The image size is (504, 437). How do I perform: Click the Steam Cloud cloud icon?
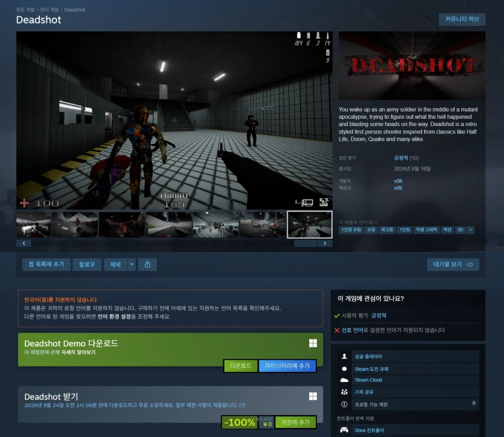(x=344, y=380)
